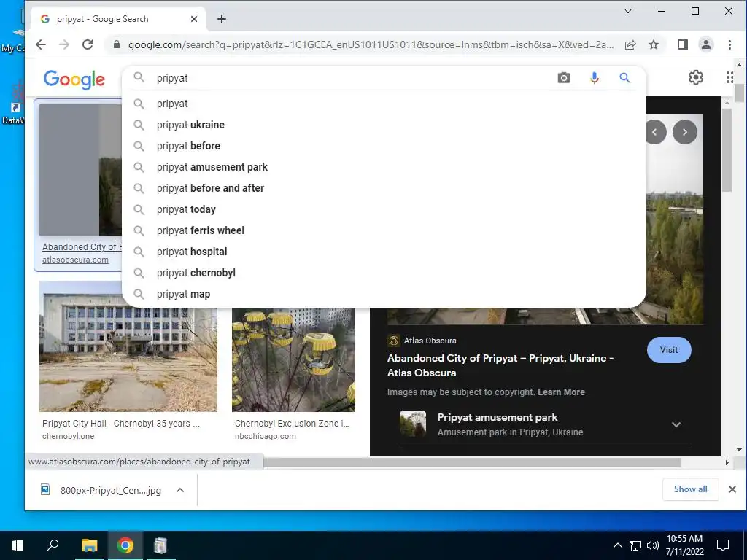Click Show all downloads
747x560 pixels.
tap(690, 489)
